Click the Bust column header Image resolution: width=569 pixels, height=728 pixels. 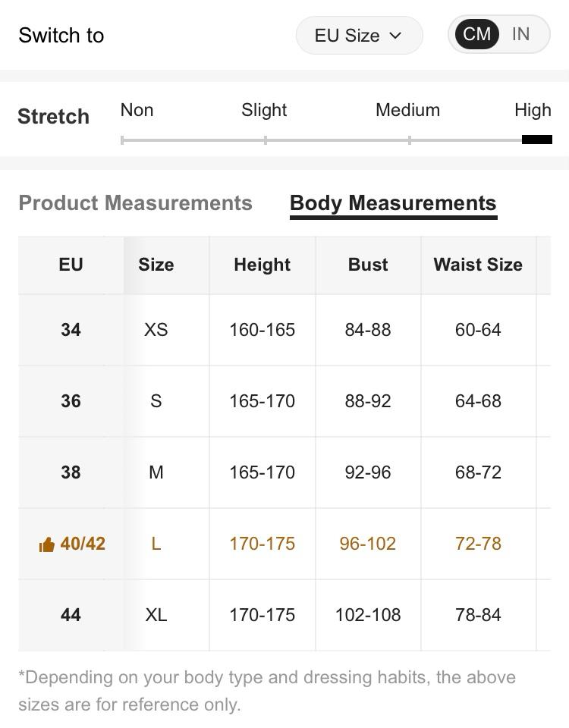tap(368, 265)
